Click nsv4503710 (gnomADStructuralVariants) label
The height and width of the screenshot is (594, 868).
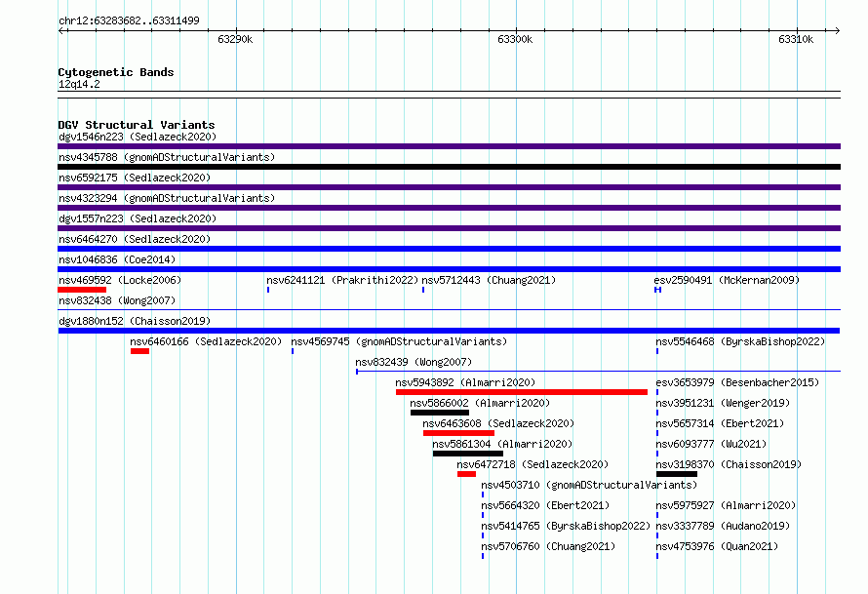tap(589, 485)
